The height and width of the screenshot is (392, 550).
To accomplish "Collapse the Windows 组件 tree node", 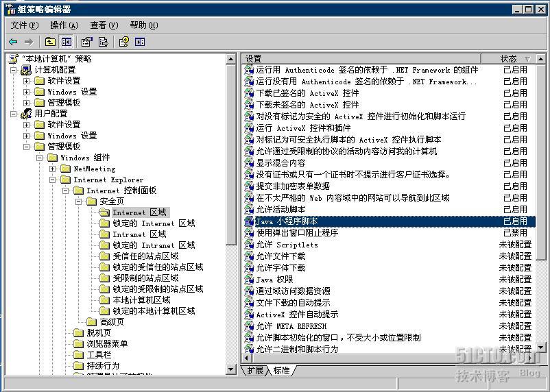I will 40,158.
